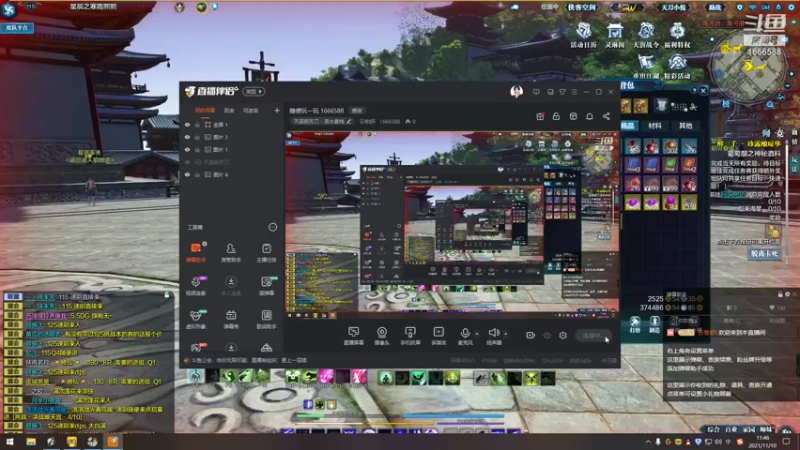
Task: Mute the 麦克风 microphone
Action: [x=465, y=336]
